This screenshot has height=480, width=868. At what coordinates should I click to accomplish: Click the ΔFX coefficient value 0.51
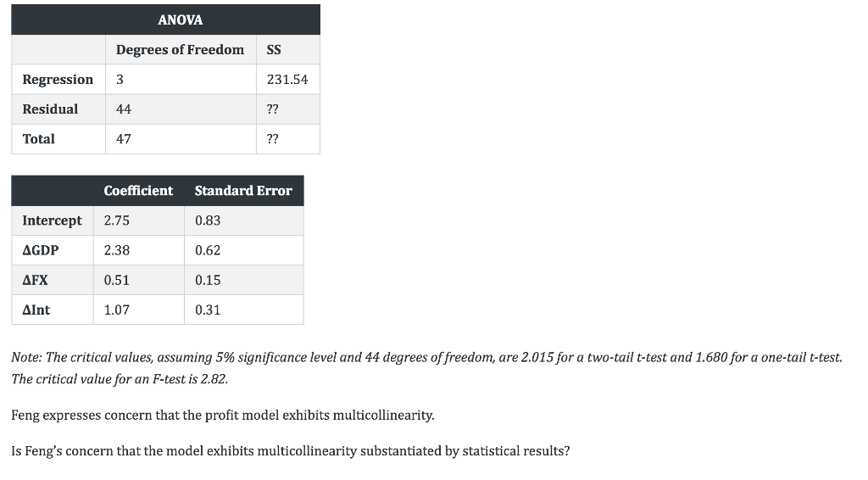click(x=117, y=280)
